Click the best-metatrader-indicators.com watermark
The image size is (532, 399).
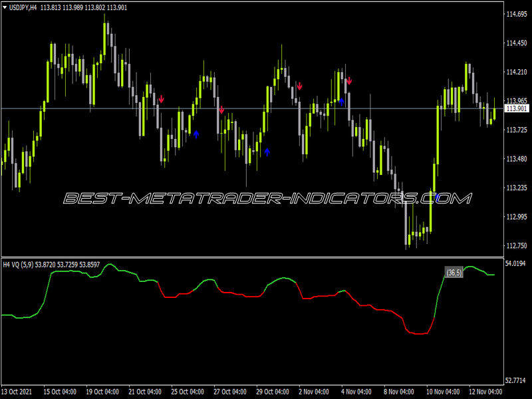pos(267,198)
